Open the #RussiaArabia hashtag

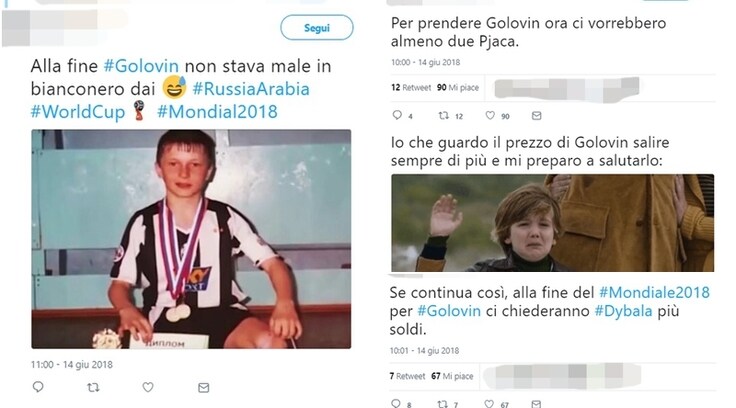point(251,89)
